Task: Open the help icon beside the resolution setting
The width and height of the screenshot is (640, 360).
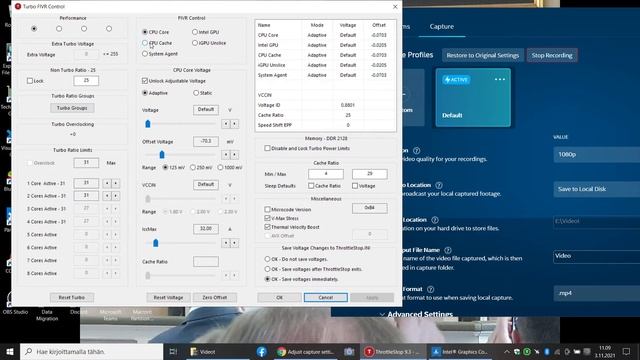Action: point(416,151)
